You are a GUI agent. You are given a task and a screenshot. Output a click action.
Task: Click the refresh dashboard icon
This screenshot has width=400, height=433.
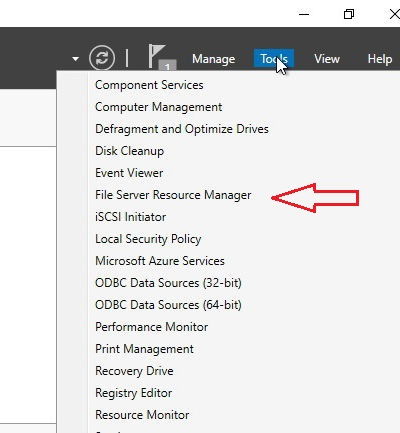coord(102,58)
